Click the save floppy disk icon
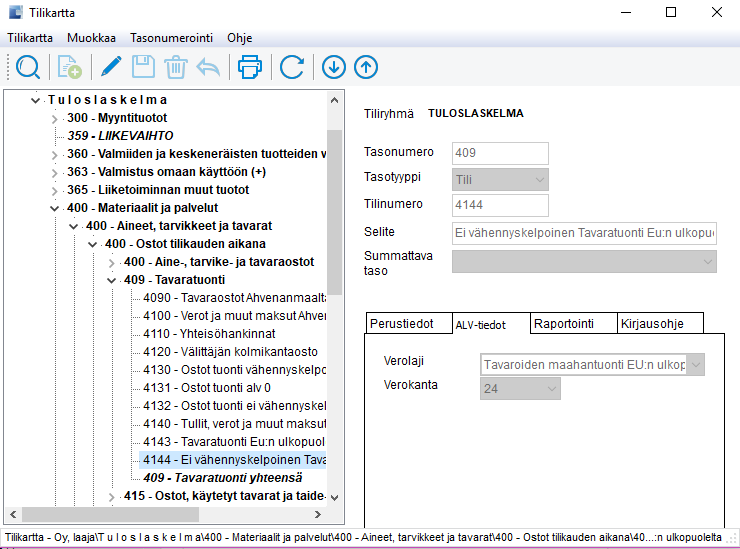Screen dimensions: 740x549 tap(143, 67)
